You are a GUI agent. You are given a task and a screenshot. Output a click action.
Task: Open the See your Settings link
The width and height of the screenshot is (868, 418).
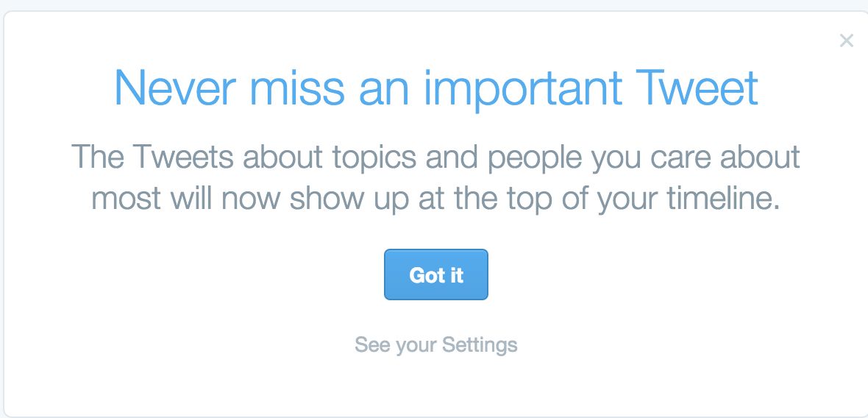(435, 344)
